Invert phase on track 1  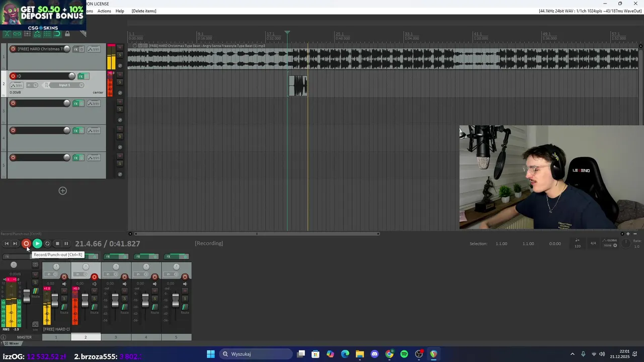[120, 65]
